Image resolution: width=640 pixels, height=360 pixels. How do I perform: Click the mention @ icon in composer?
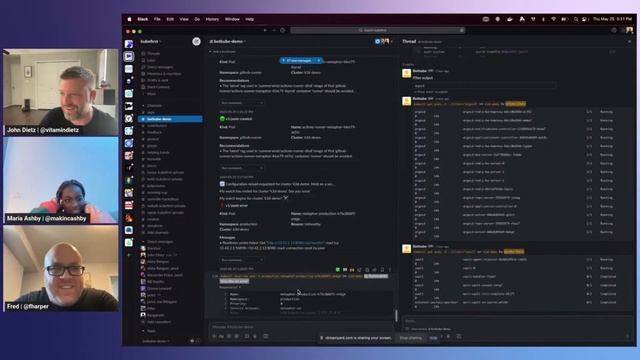237,336
